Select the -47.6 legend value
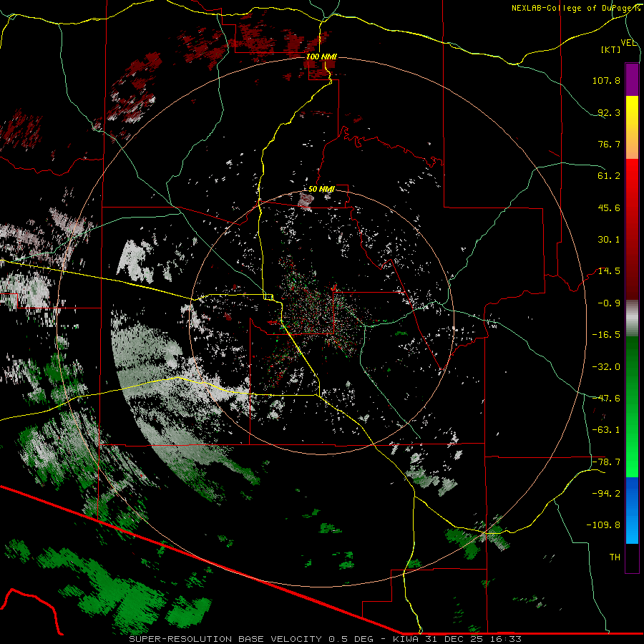 pos(606,398)
